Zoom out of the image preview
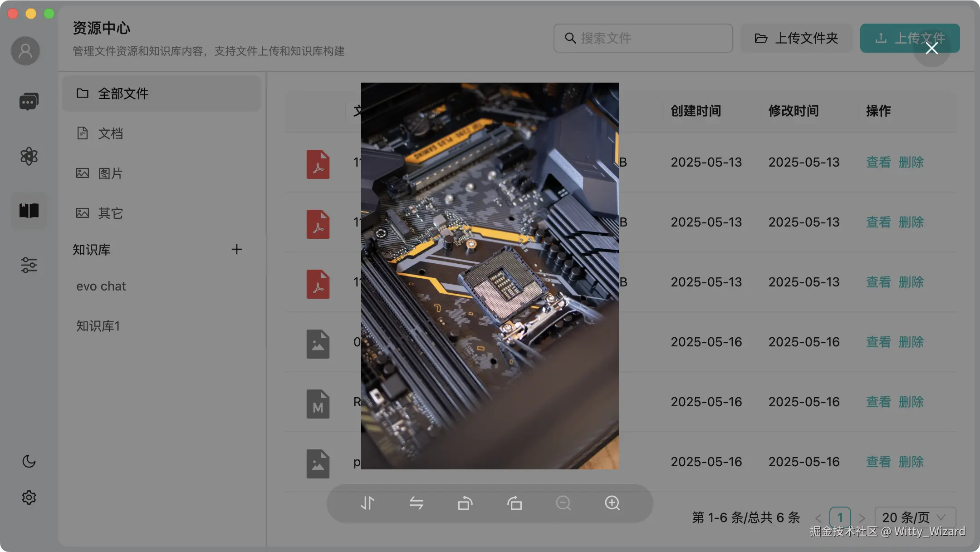The height and width of the screenshot is (552, 980). pyautogui.click(x=563, y=503)
